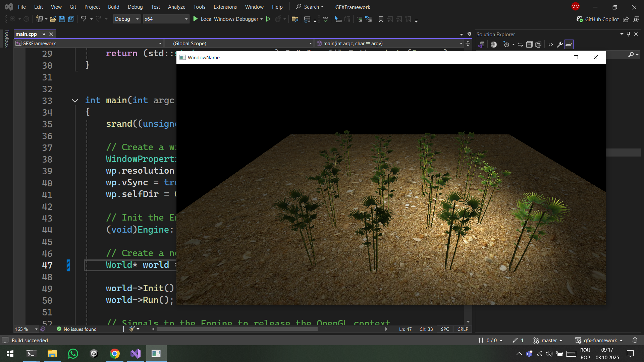This screenshot has height=362, width=644.
Task: Open the Extensions menu
Action: [x=225, y=7]
